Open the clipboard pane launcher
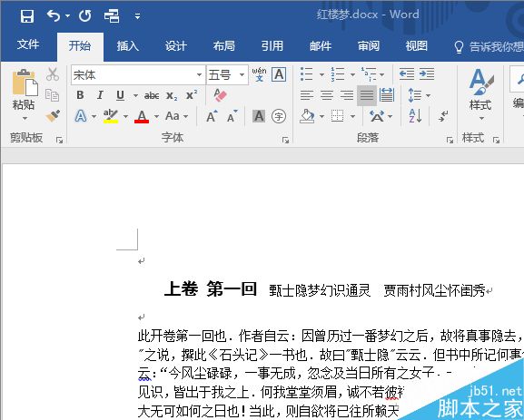Viewport: 524px width, 420px height. [60, 141]
